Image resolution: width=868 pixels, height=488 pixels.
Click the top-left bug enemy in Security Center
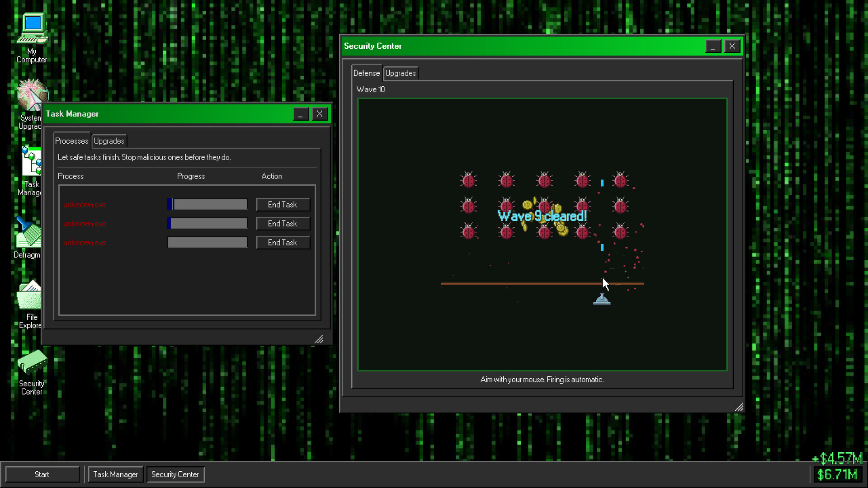(x=468, y=180)
